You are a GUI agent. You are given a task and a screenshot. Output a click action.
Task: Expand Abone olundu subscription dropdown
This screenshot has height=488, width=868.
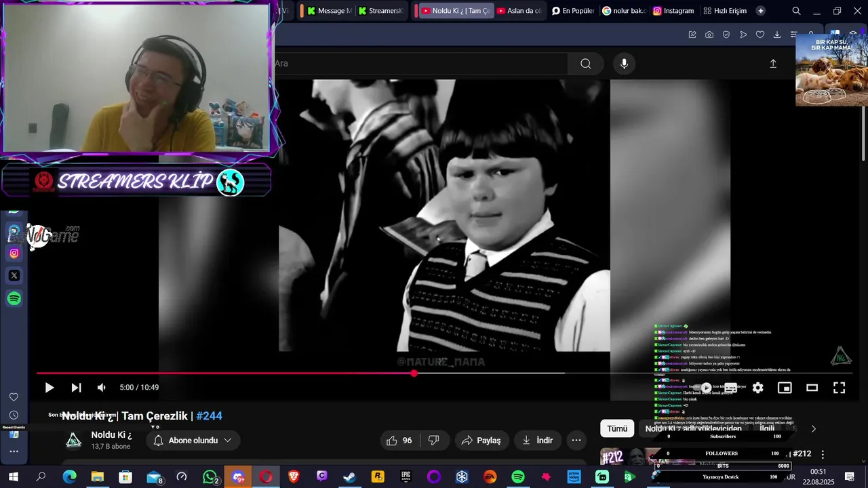point(193,441)
